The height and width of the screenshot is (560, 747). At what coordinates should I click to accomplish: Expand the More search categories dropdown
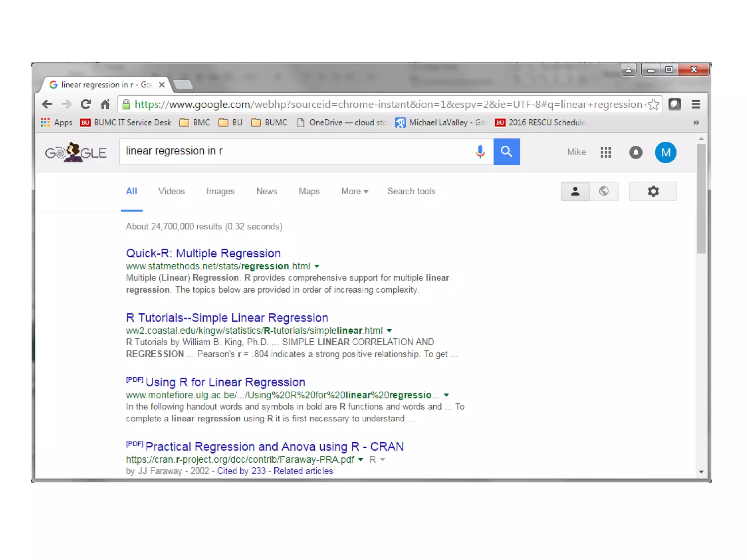tap(354, 191)
